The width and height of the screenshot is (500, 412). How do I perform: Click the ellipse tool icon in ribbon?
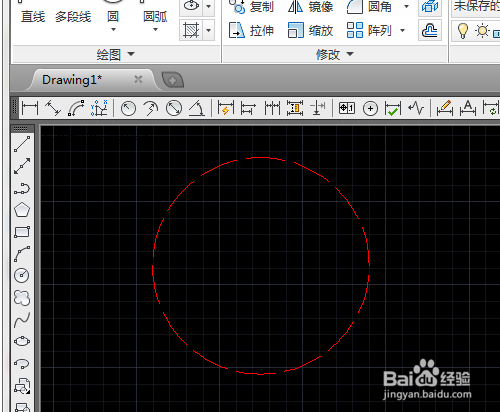tap(191, 6)
